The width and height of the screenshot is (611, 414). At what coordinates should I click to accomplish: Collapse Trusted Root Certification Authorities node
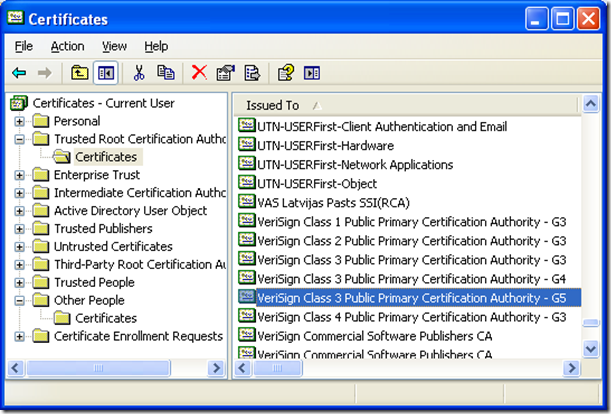[x=19, y=139]
